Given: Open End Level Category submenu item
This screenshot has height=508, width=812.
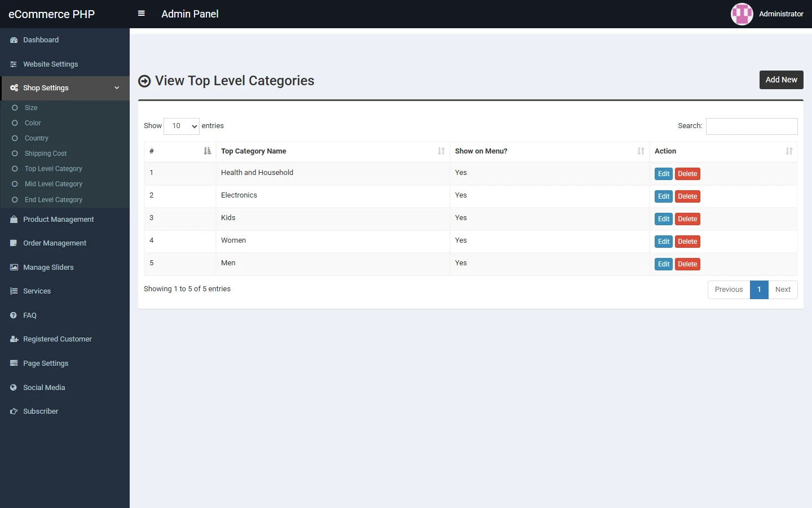Looking at the screenshot, I should point(65,200).
